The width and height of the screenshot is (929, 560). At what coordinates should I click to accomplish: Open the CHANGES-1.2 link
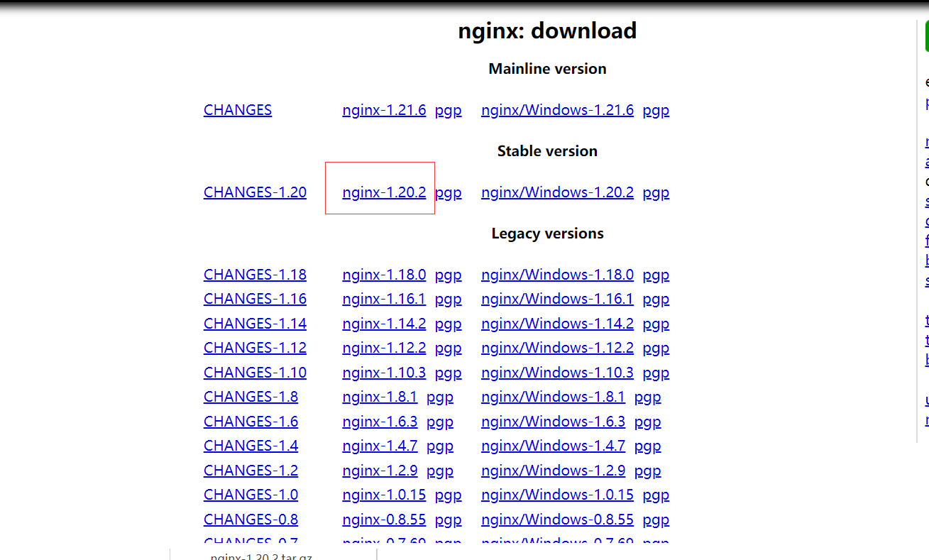(x=251, y=471)
